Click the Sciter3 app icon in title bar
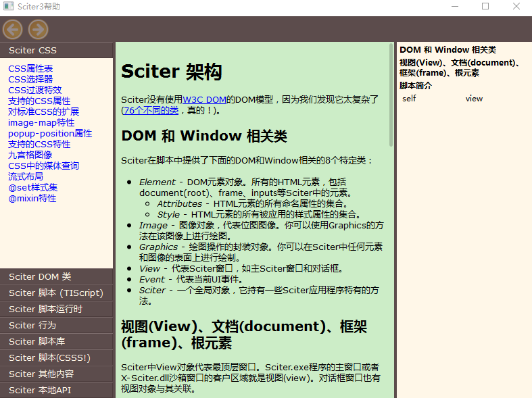Screen dimensions: 532x398 pos(8,6)
